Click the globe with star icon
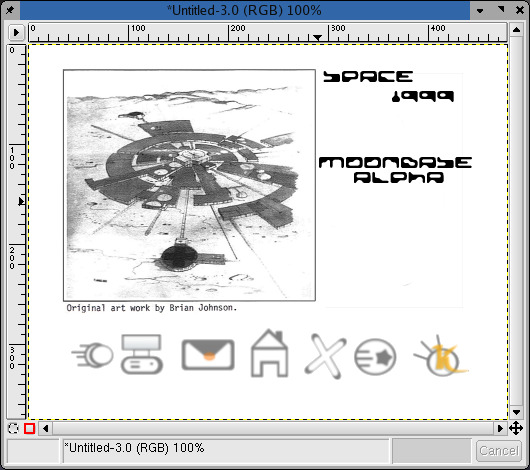The width and height of the screenshot is (530, 470). 375,357
